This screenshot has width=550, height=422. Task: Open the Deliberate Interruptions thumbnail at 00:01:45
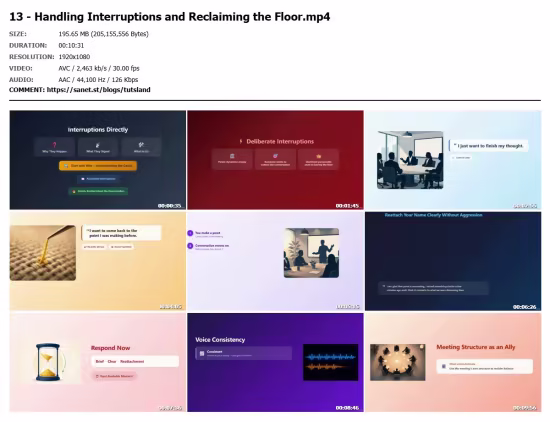pyautogui.click(x=275, y=160)
